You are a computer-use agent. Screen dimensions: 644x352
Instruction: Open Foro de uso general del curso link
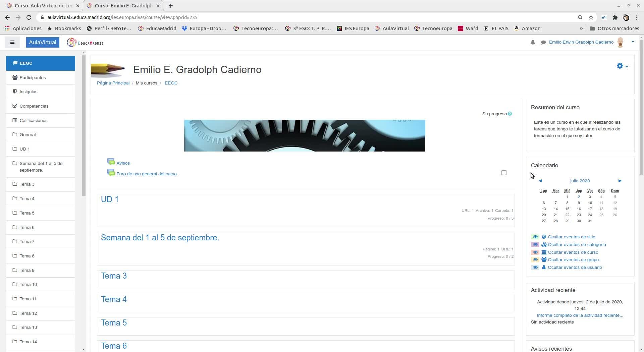pos(147,174)
